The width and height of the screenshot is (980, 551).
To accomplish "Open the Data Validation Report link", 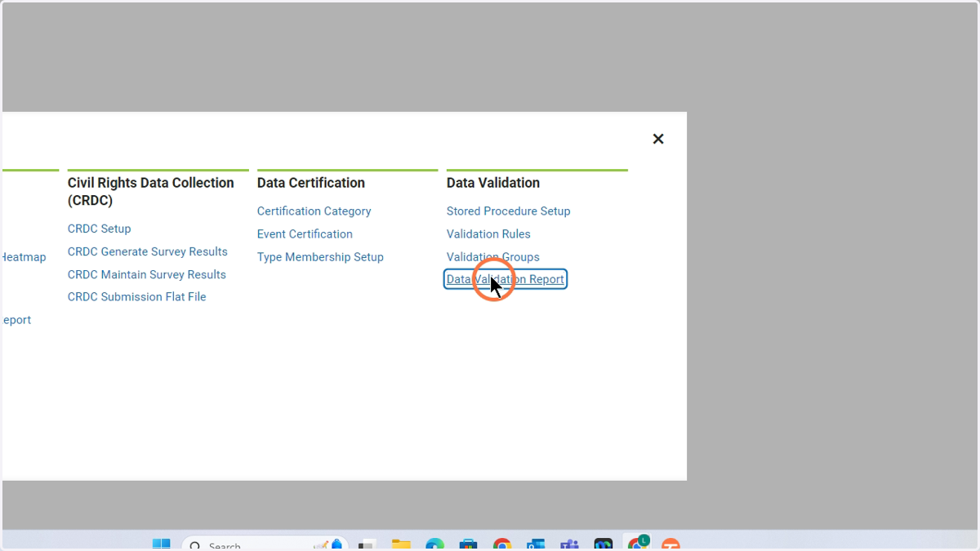I will [506, 279].
